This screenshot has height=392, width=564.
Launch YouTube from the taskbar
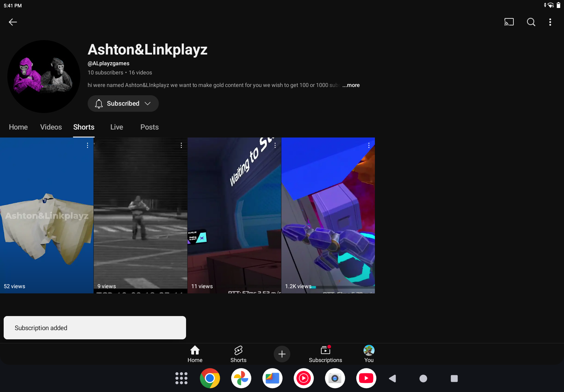click(366, 378)
